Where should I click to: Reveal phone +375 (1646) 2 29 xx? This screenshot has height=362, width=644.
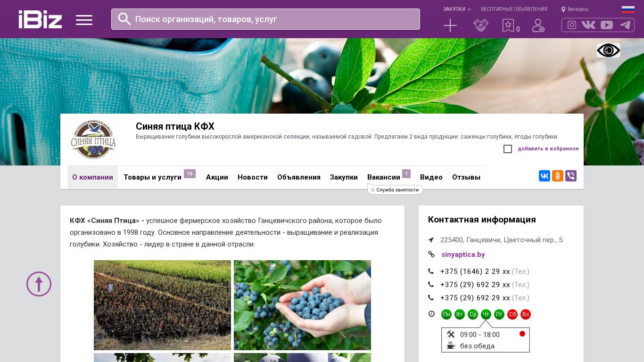475,271
